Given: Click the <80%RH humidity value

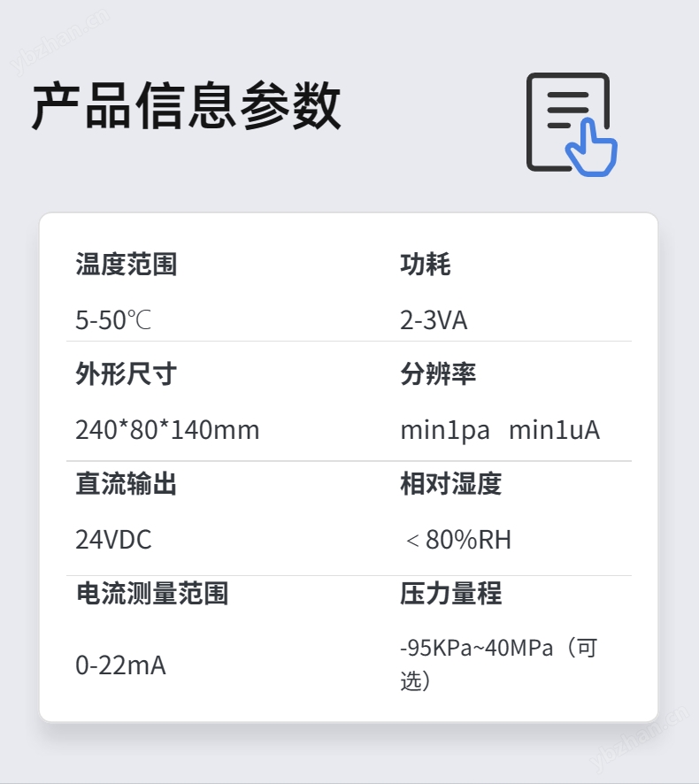Looking at the screenshot, I should [458, 540].
